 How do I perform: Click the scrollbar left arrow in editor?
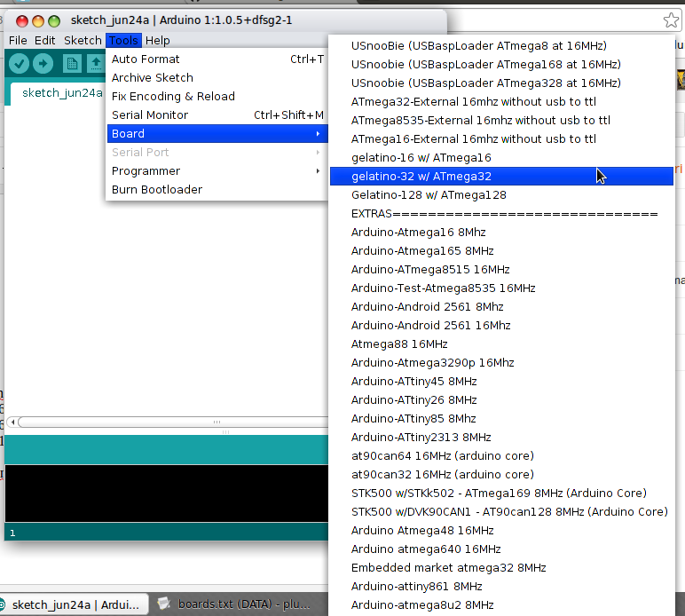[13, 422]
